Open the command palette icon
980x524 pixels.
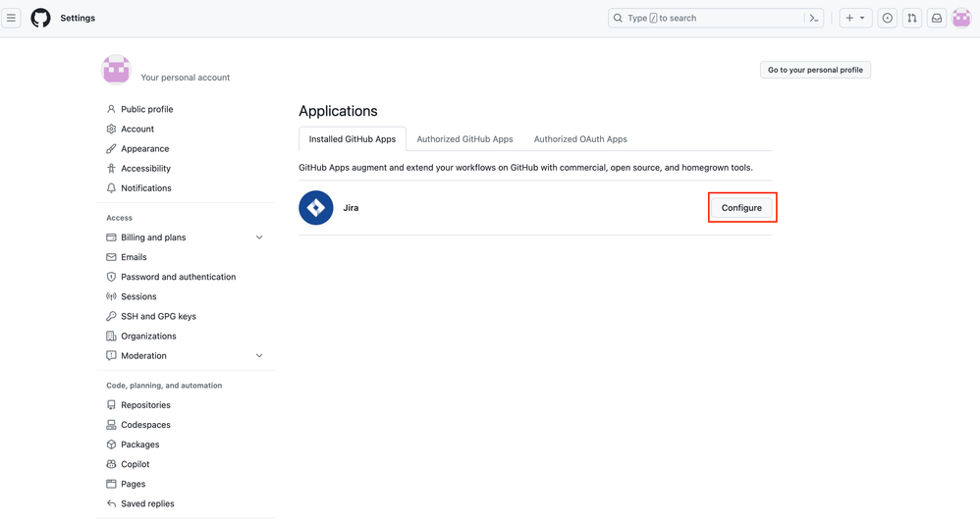pyautogui.click(x=814, y=18)
